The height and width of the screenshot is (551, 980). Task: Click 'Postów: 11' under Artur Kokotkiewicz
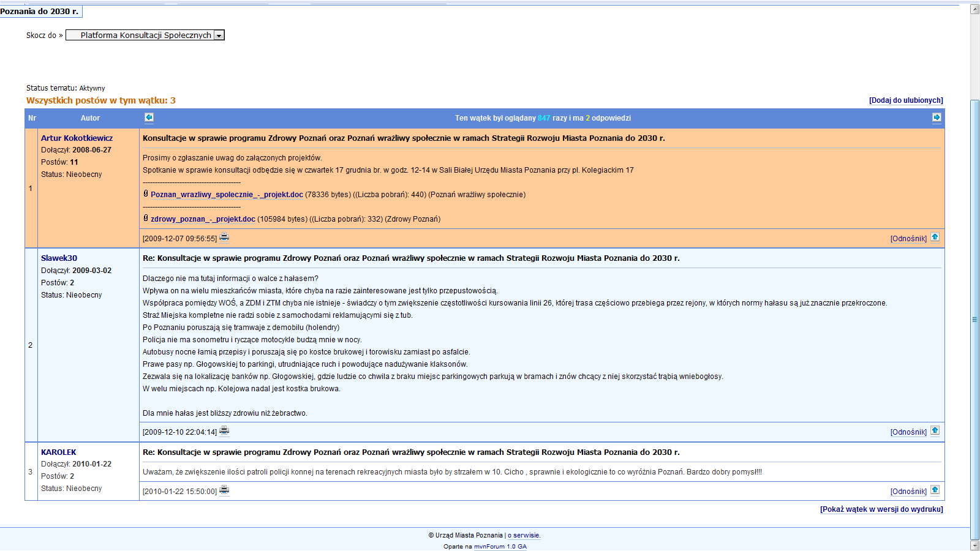[x=59, y=162]
